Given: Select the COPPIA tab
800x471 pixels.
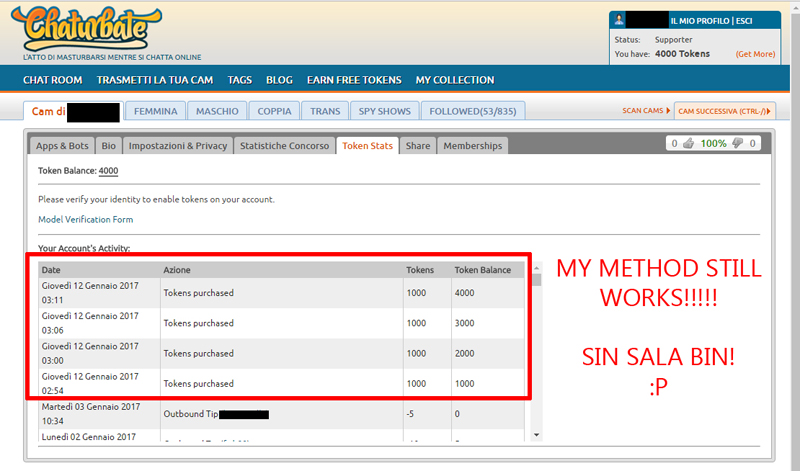Looking at the screenshot, I should pos(274,111).
